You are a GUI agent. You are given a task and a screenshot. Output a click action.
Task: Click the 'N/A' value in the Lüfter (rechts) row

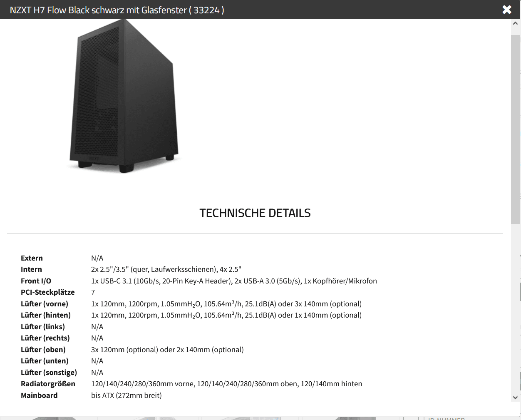[97, 338]
